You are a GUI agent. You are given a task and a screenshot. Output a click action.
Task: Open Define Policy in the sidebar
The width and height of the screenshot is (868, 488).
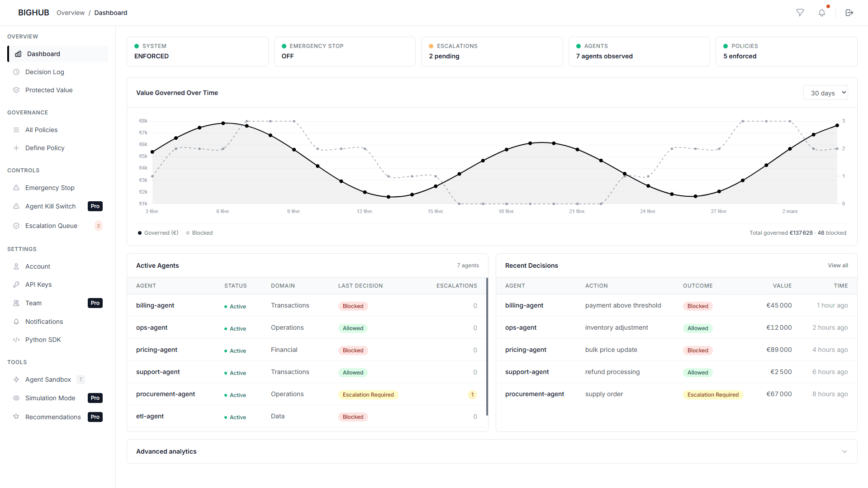[x=44, y=148]
